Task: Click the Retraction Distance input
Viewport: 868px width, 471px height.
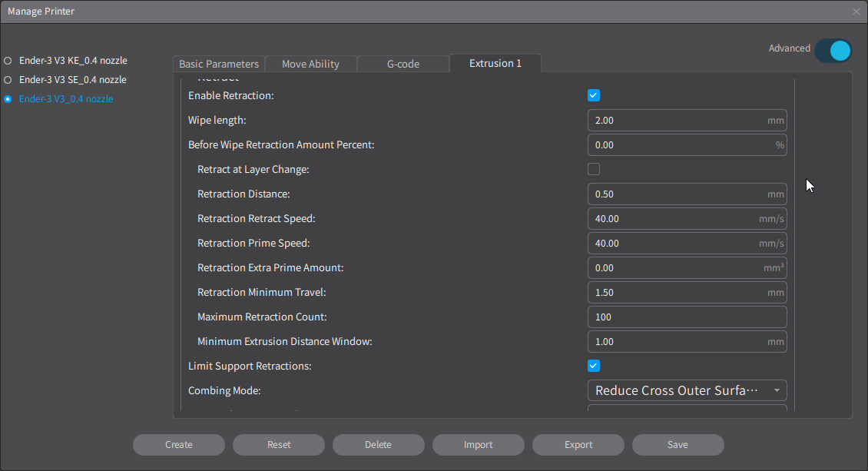Action: tap(676, 194)
